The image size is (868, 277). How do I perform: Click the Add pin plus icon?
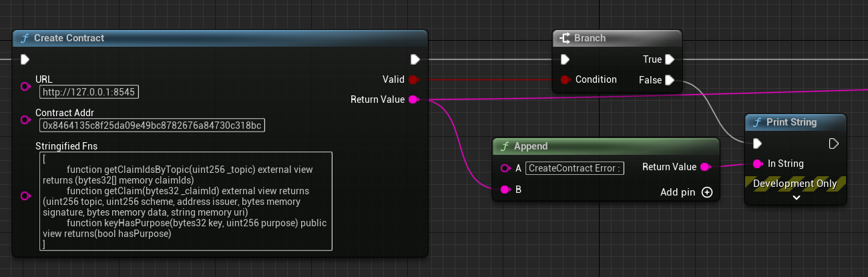(707, 192)
